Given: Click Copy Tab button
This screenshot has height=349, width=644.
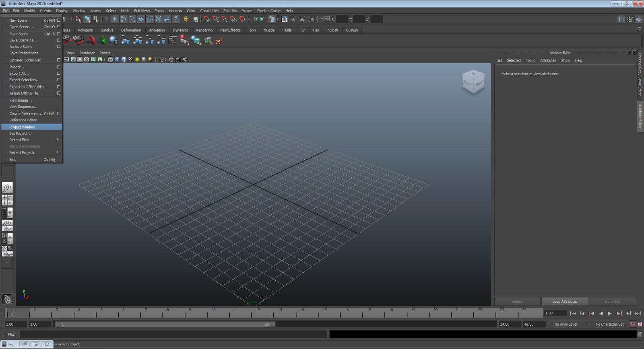Looking at the screenshot, I should [613, 302].
